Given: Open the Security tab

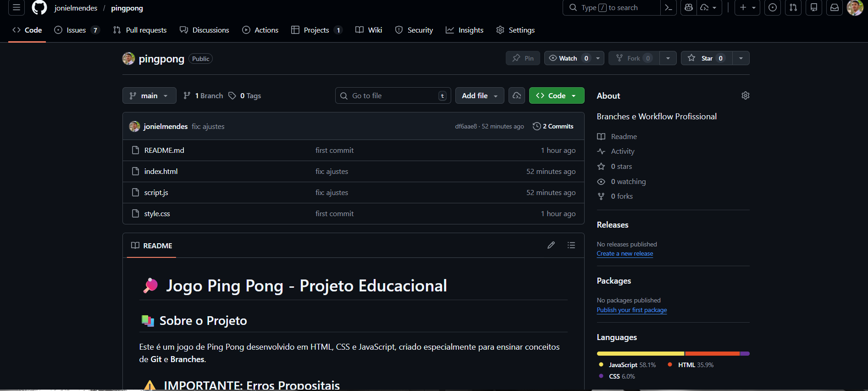Looking at the screenshot, I should pyautogui.click(x=414, y=30).
